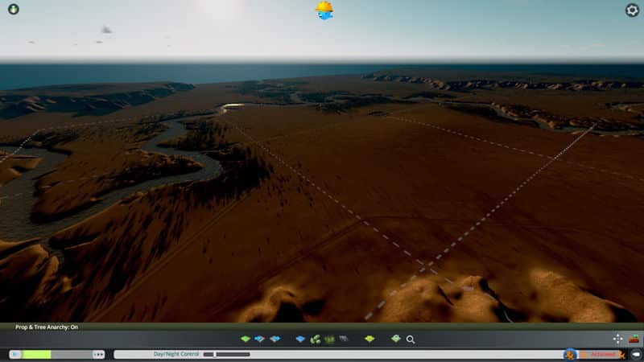644x362 pixels.
Task: Choose the grass props tool icon
Action: coord(329,339)
